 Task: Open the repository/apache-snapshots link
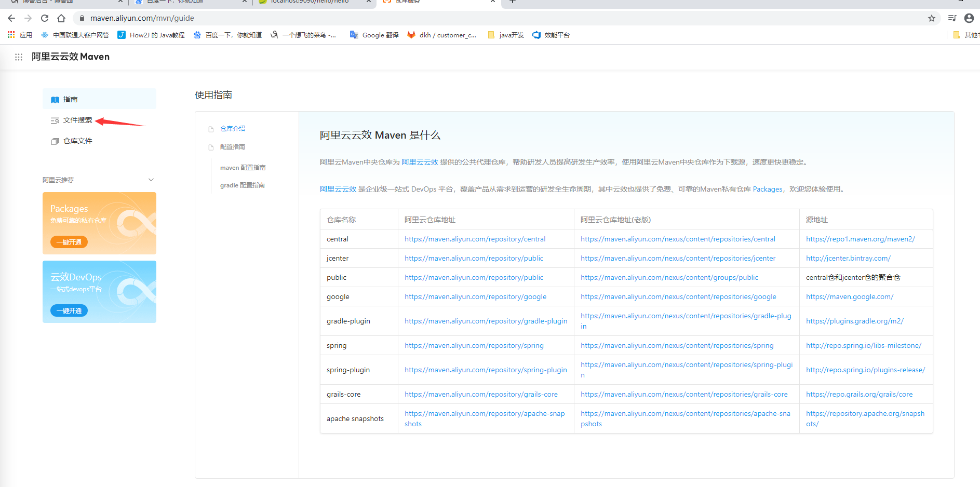[485, 418]
